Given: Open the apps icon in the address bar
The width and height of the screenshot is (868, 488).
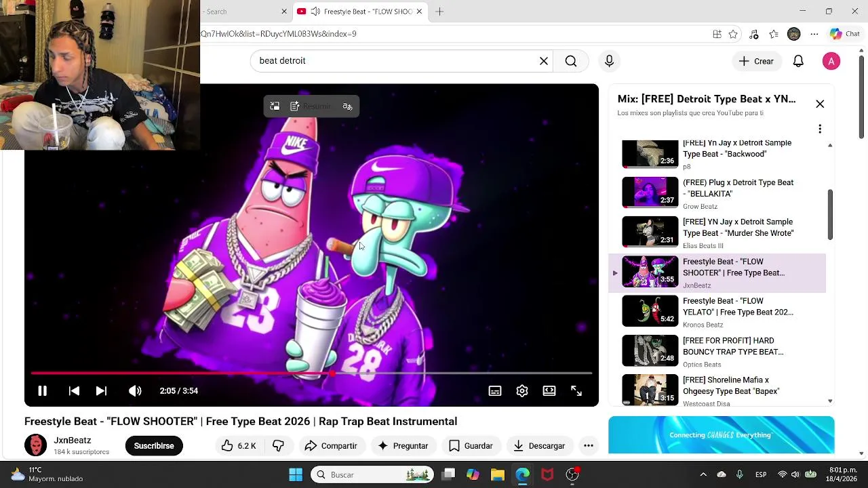Looking at the screenshot, I should [x=717, y=34].
